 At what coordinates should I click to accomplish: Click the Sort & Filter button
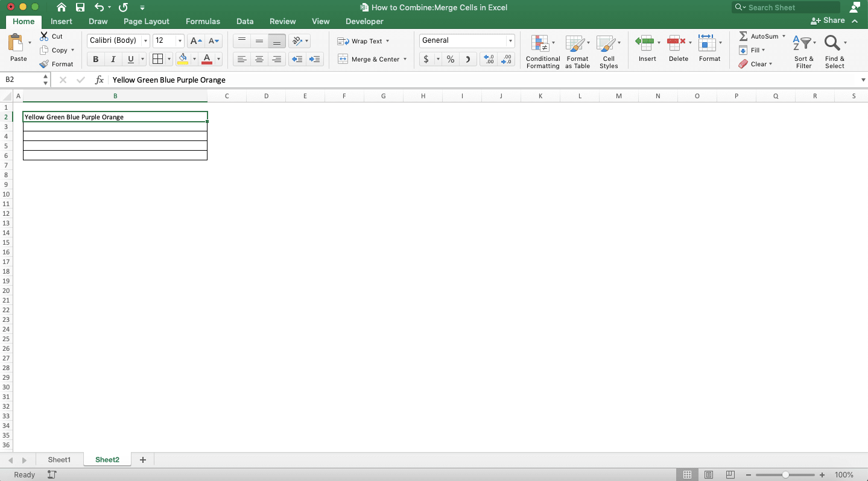point(803,51)
